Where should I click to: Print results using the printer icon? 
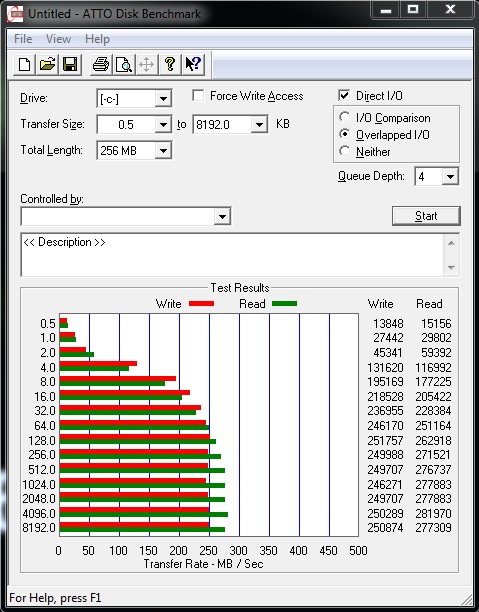pos(101,64)
